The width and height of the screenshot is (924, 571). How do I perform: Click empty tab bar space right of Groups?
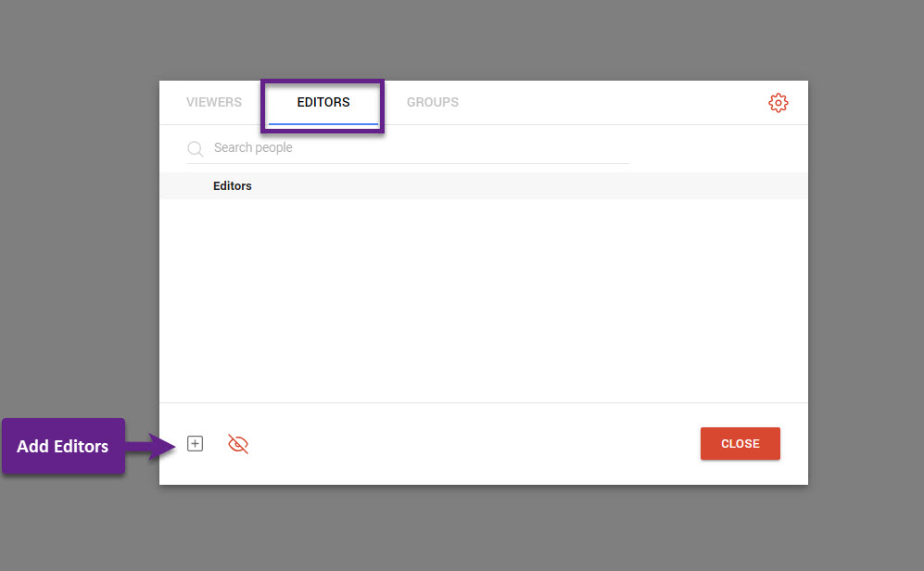tap(612, 102)
